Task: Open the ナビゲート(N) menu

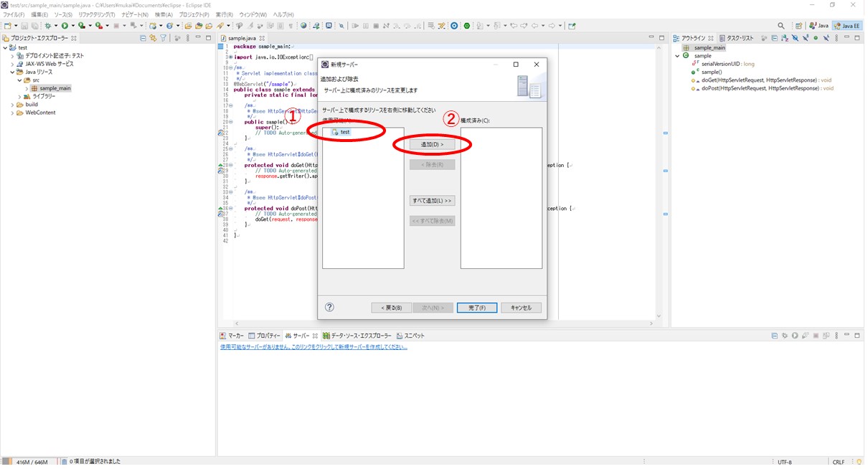Action: pos(135,14)
